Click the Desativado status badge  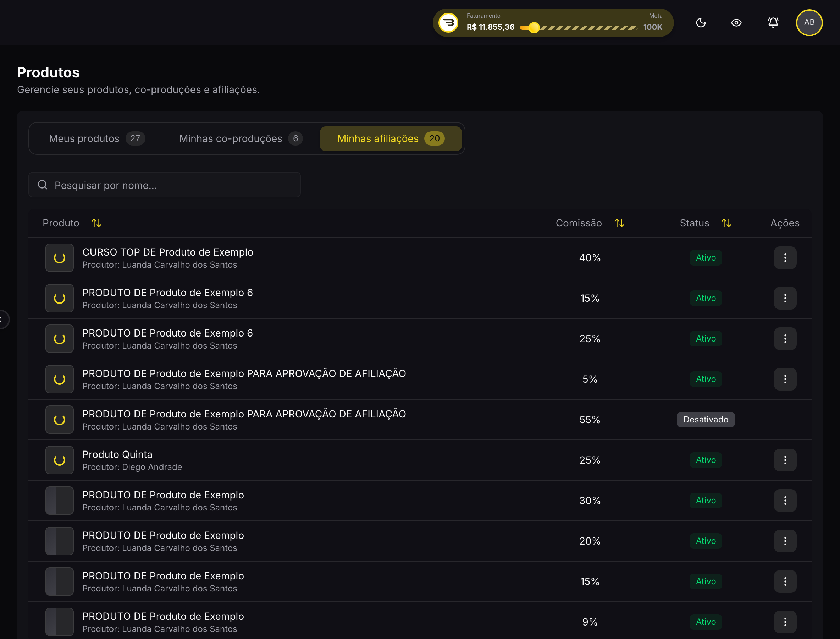coord(706,420)
